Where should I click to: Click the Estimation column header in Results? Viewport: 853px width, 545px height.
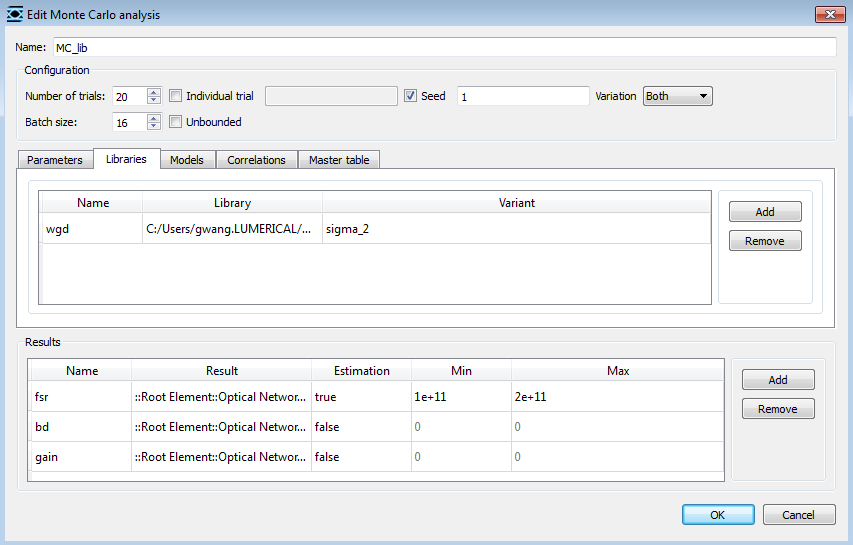point(361,371)
